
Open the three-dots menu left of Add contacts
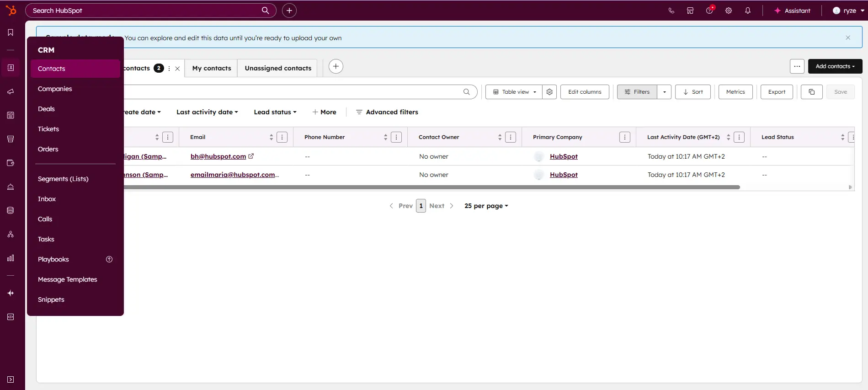797,66
